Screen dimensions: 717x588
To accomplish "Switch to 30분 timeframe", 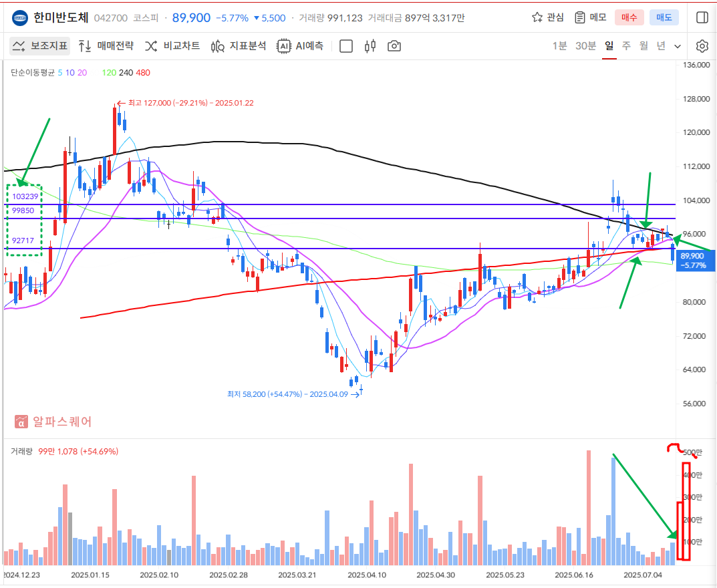I will pos(586,45).
